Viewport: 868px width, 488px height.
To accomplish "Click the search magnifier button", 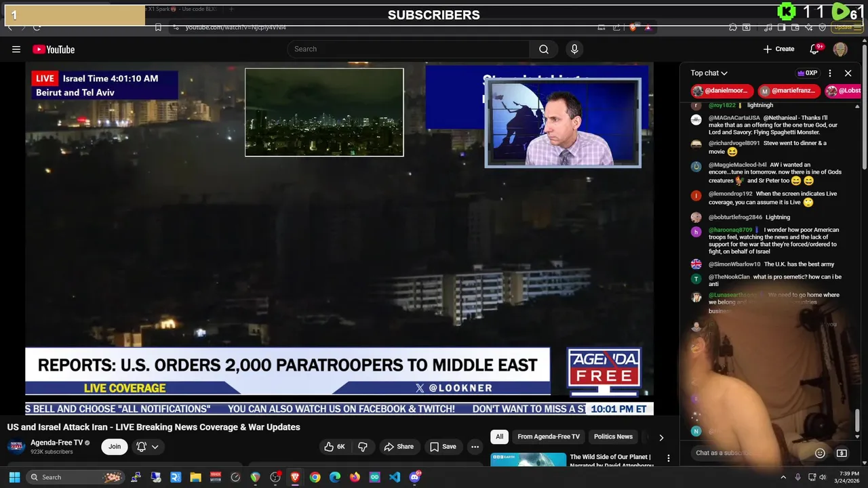I will tap(544, 49).
